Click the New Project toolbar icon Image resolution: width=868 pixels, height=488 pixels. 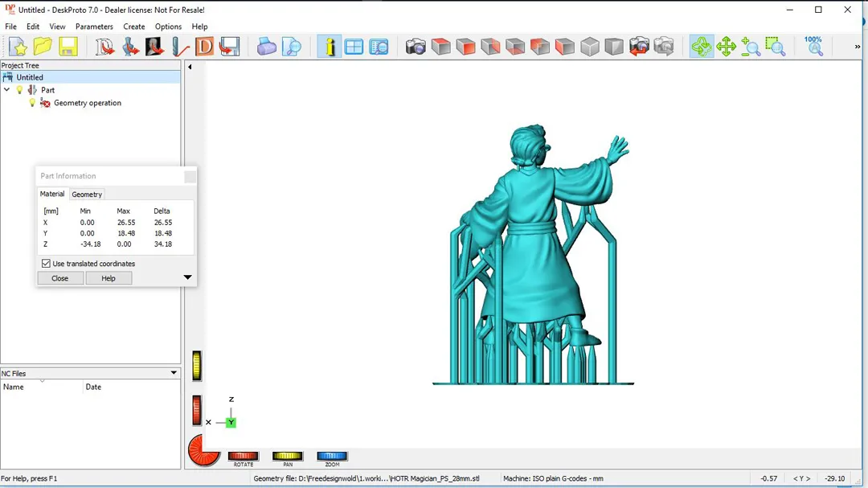click(18, 47)
